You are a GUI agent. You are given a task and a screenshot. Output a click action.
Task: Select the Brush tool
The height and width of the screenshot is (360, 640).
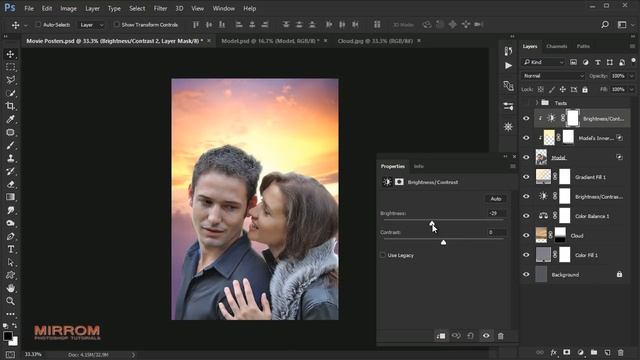point(11,145)
